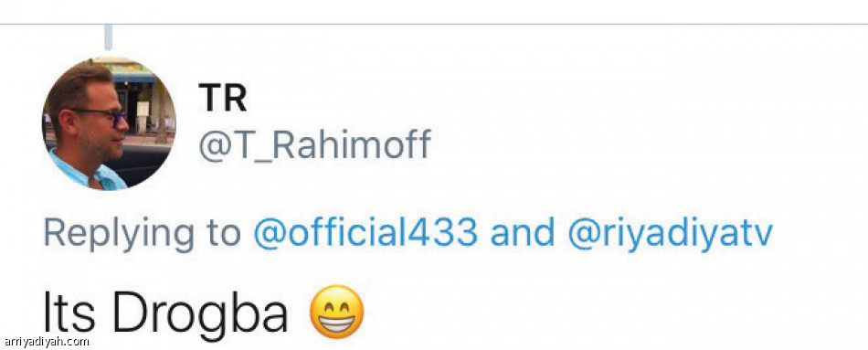Open the arriyadiyah.com watermark
Image resolution: width=868 pixels, height=350 pixels.
click(46, 341)
